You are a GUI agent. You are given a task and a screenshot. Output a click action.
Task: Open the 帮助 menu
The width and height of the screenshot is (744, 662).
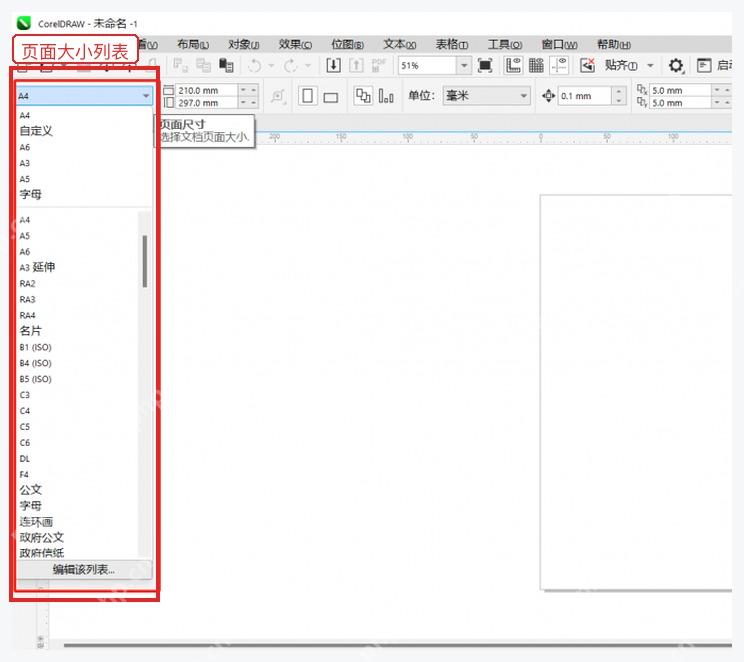(x=614, y=44)
